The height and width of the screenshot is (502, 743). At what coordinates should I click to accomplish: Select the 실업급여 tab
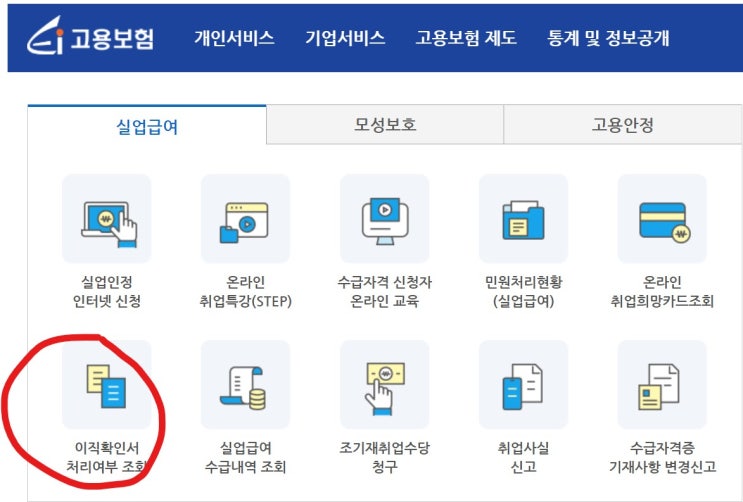pos(147,126)
